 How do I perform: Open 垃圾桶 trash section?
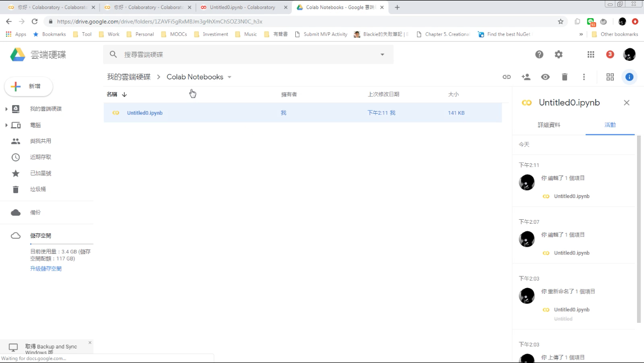pos(38,190)
